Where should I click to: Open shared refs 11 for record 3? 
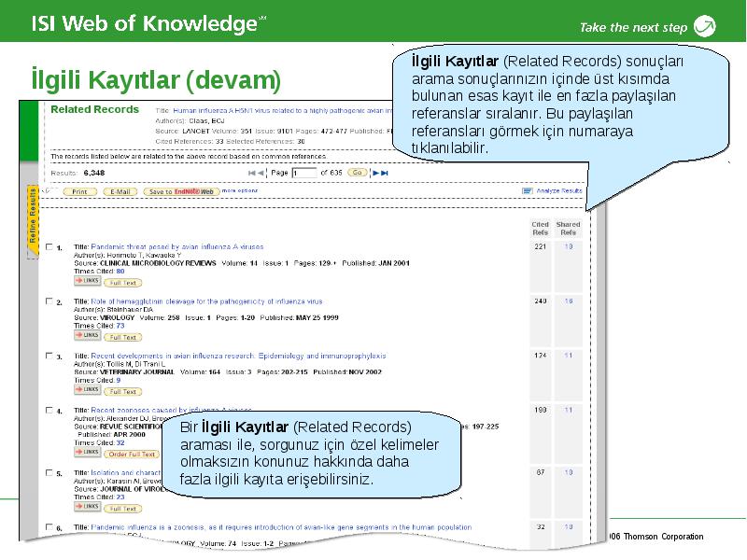click(569, 356)
